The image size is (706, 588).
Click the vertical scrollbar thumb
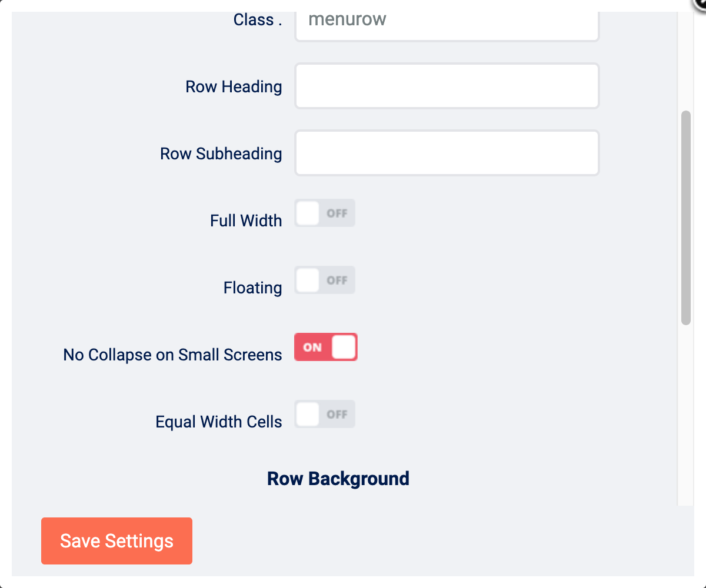(685, 218)
